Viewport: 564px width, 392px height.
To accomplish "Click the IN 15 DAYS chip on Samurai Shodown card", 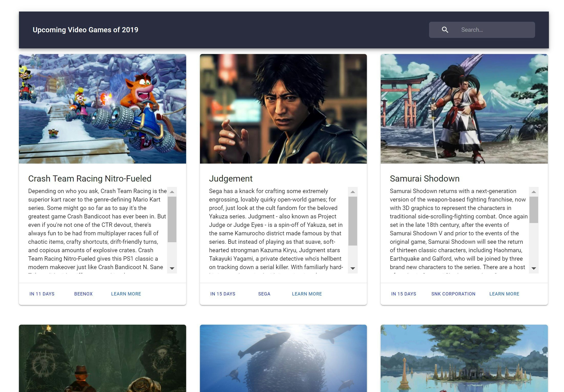I will [403, 294].
